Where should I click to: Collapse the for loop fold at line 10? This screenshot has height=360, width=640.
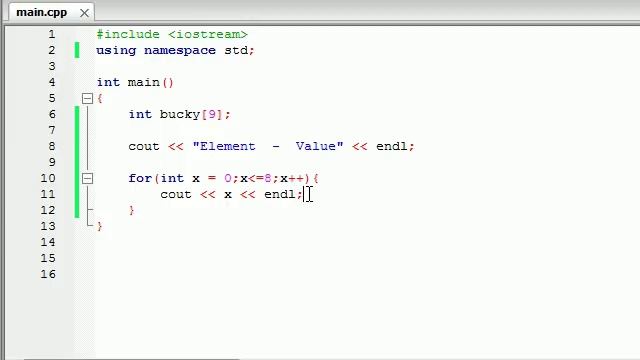click(87, 178)
